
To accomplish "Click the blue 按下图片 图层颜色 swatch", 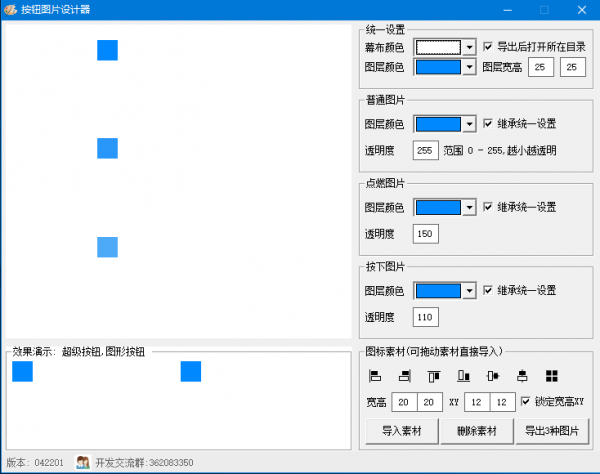I will click(438, 291).
